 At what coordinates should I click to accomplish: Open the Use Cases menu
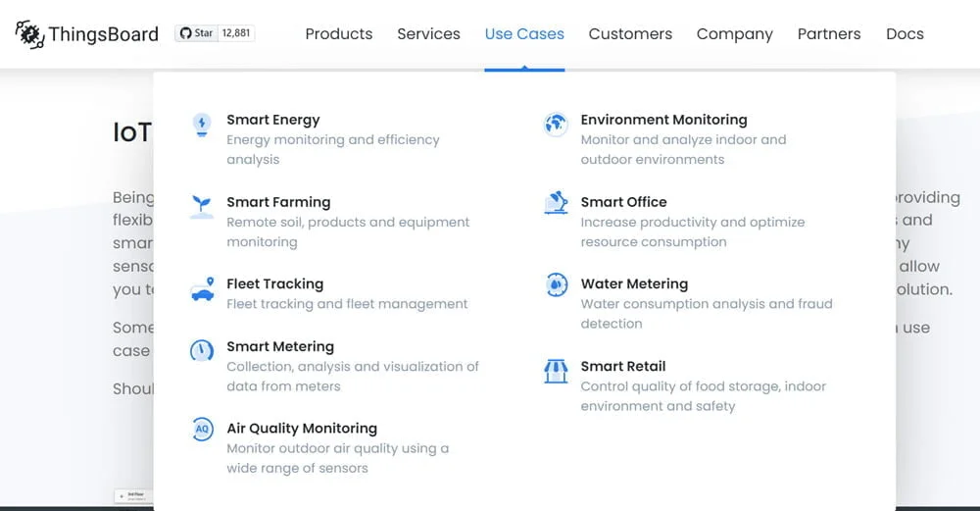[524, 33]
